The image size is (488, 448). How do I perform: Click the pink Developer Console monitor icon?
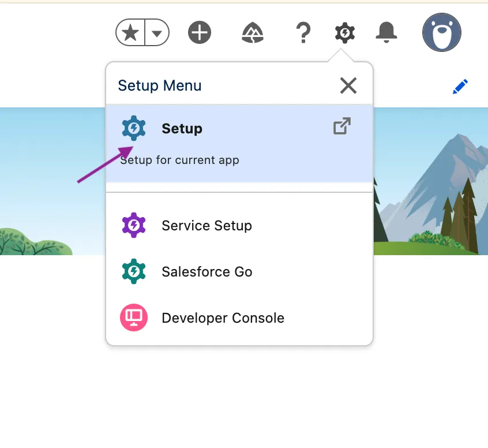coord(134,318)
